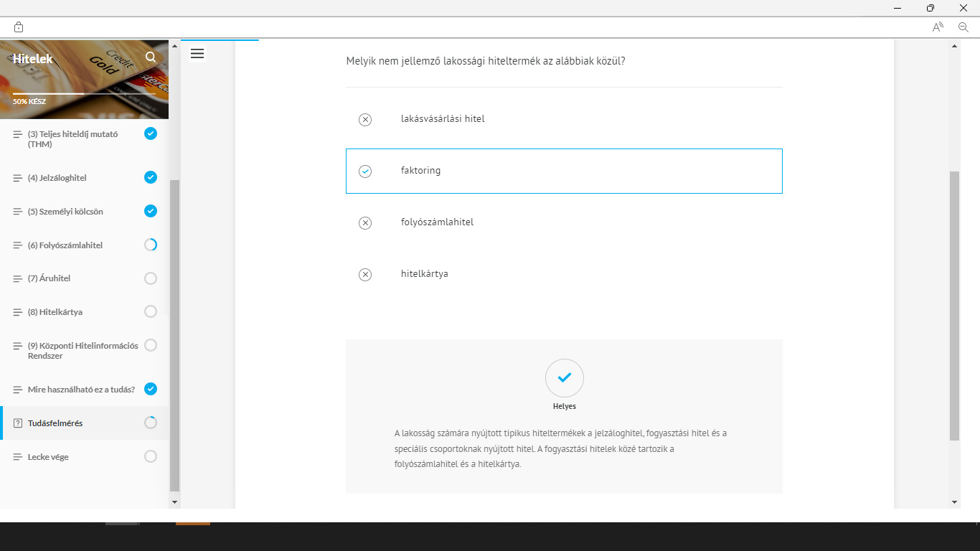Open the Lecke vége item
Image resolution: width=980 pixels, height=551 pixels.
coord(48,457)
